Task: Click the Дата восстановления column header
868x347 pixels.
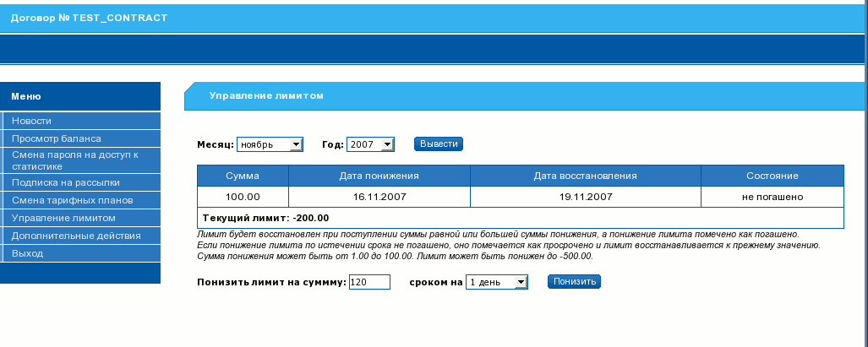Action: 585,176
